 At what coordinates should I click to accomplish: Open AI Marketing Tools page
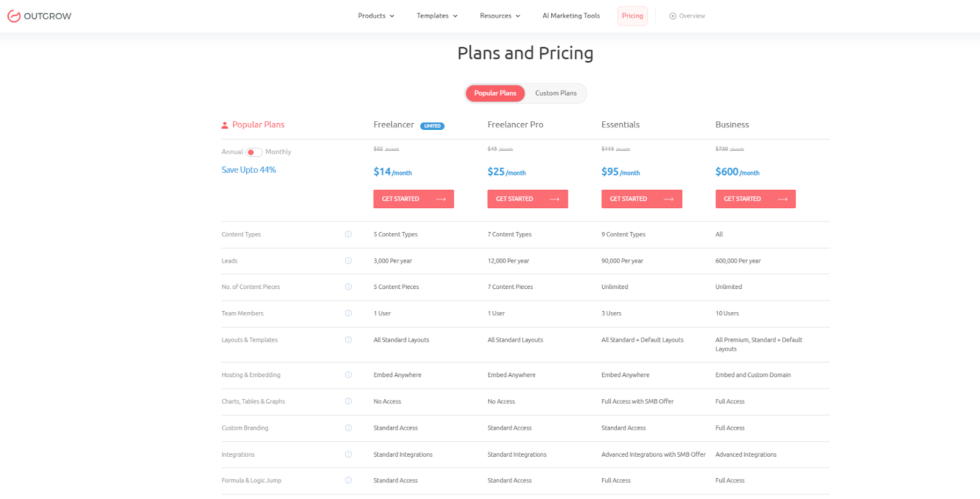click(571, 16)
